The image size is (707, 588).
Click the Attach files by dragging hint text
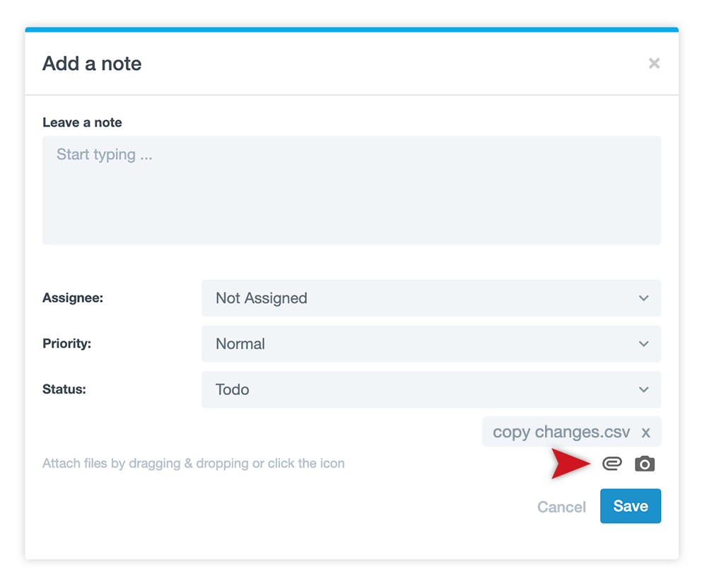(x=194, y=464)
